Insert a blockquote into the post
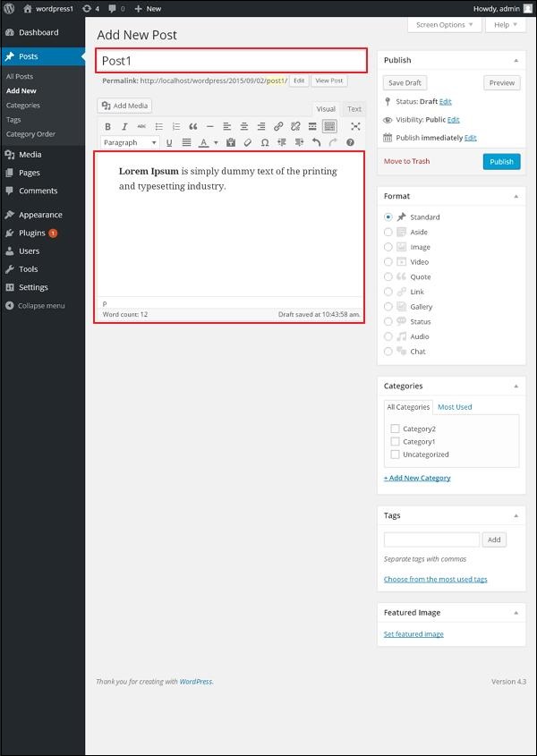Viewport: 537px width, 756px height. [x=194, y=126]
